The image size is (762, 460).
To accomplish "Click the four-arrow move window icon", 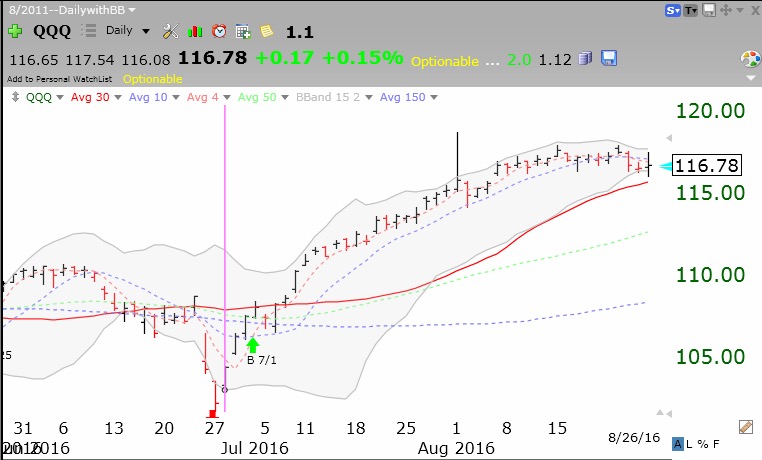I will pyautogui.click(x=726, y=10).
